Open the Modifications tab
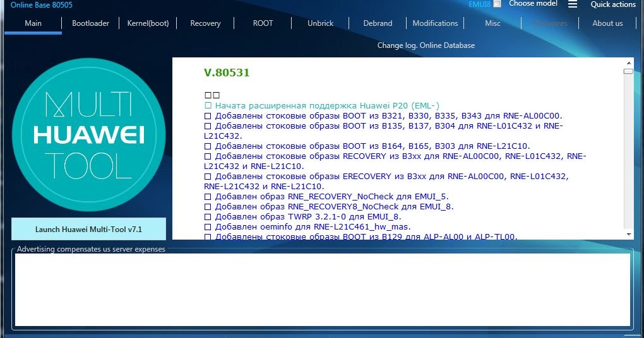The height and width of the screenshot is (338, 644). click(435, 23)
